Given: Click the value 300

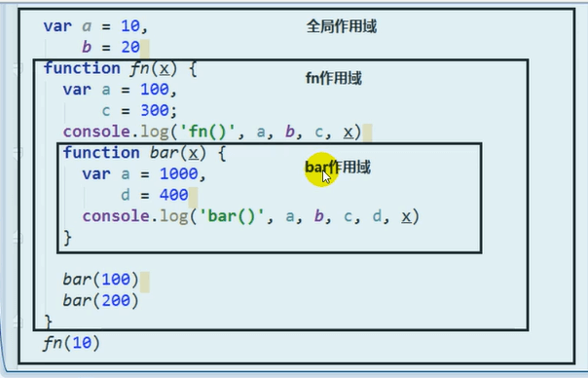Looking at the screenshot, I should click(x=155, y=110).
